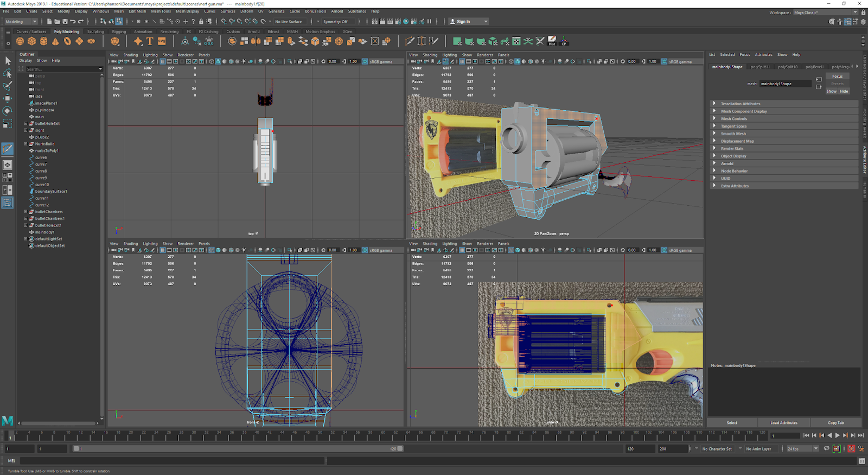This screenshot has width=868, height=475.
Task: Click the polygon cube shelf icon
Action: (31, 41)
